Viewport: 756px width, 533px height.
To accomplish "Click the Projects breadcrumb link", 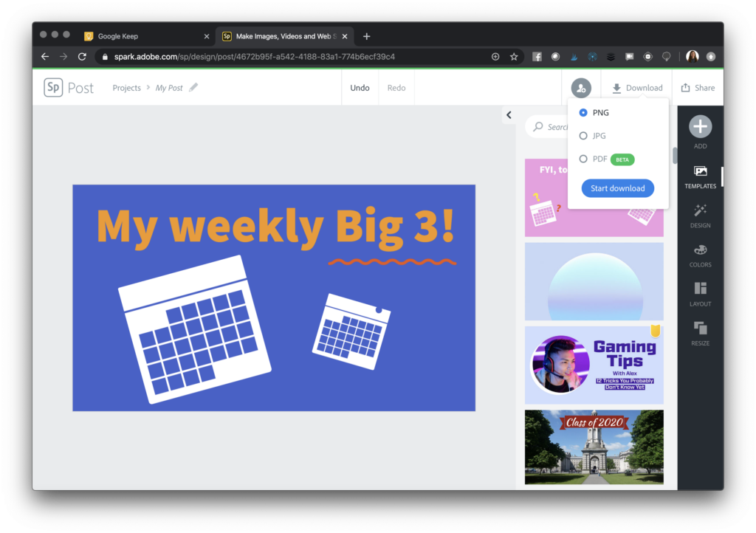I will click(x=126, y=87).
